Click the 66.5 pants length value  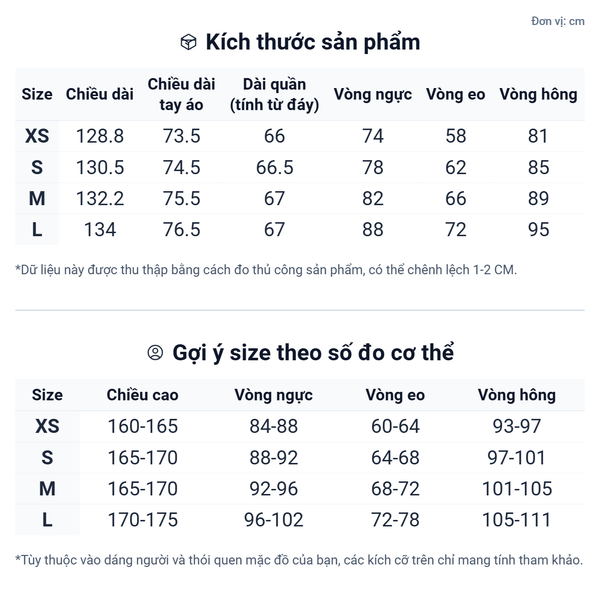(x=275, y=168)
